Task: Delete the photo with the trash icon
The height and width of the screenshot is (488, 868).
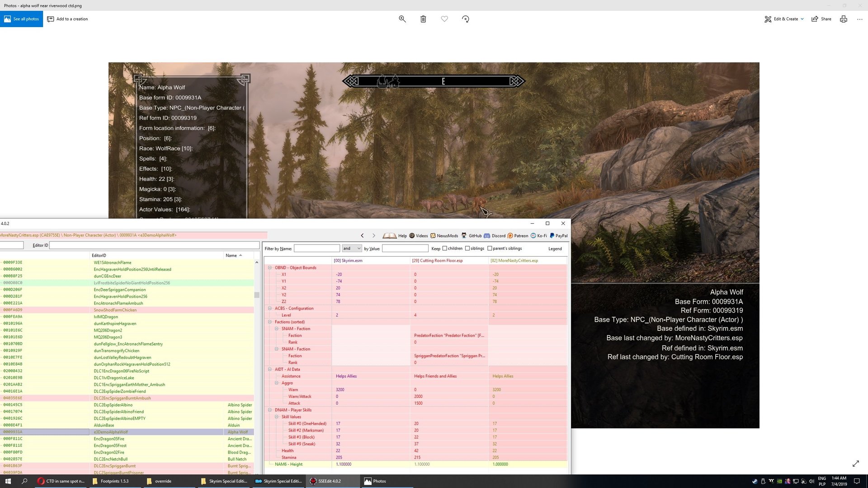Action: pos(423,19)
